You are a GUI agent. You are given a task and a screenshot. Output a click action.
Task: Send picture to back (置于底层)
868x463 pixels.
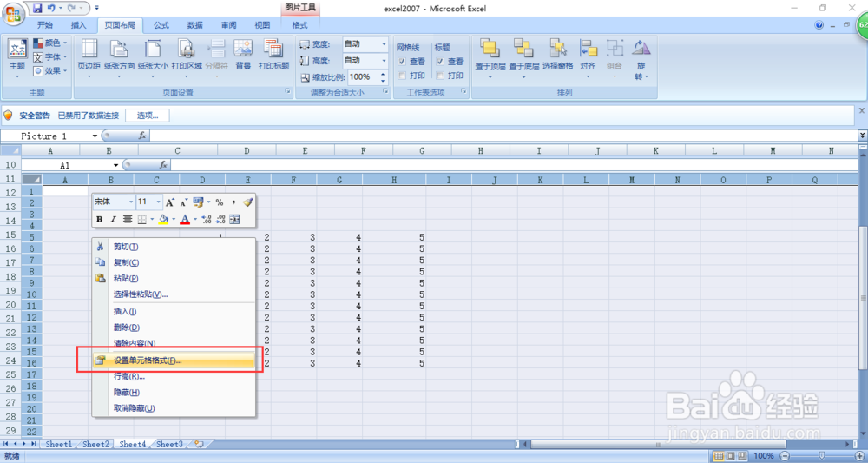[523, 58]
